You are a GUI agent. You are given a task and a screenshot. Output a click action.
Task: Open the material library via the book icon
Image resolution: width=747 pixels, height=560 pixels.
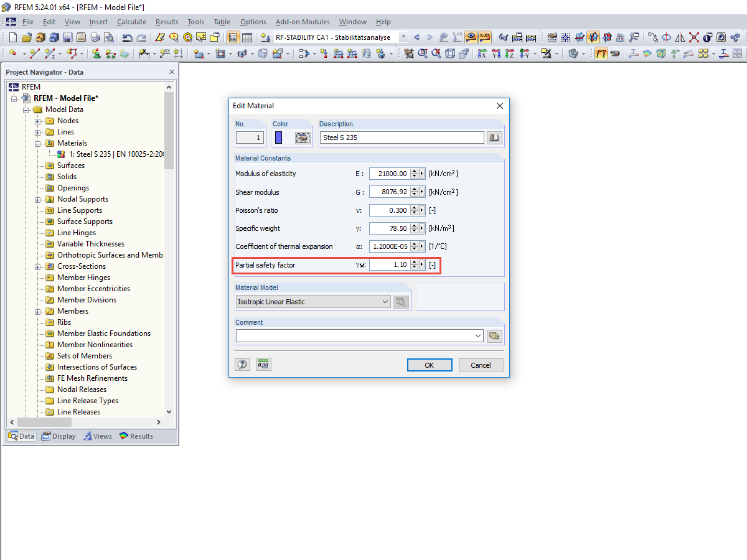494,137
